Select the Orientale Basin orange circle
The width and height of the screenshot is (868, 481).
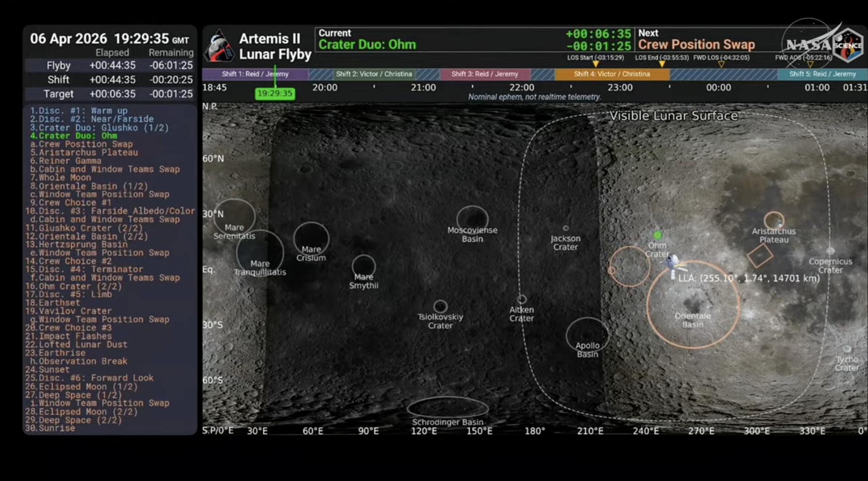point(693,305)
